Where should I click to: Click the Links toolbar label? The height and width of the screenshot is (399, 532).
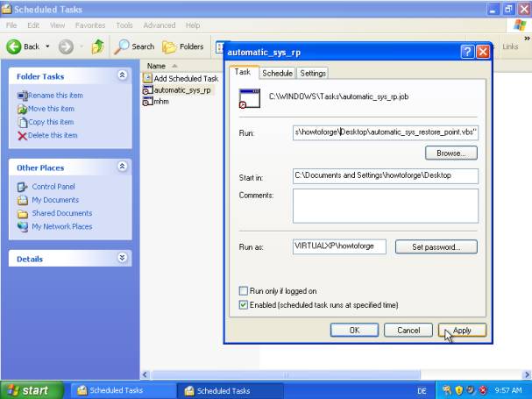click(x=510, y=46)
